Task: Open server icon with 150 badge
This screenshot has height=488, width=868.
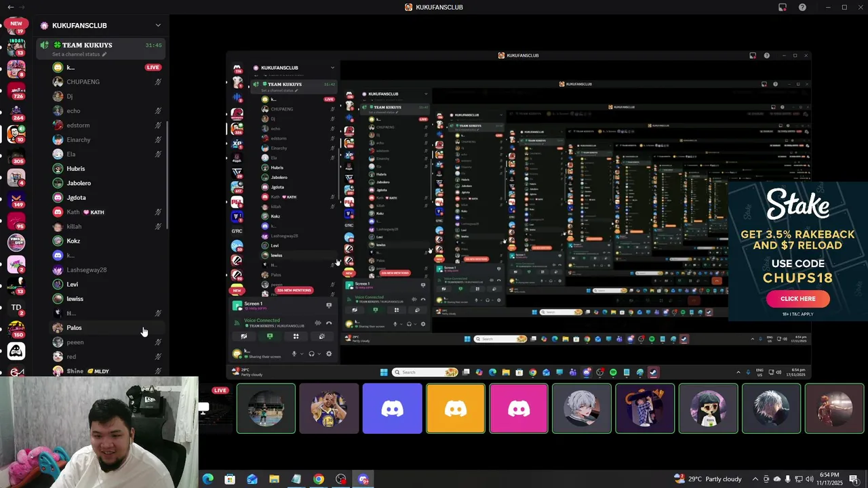Action: click(16, 329)
